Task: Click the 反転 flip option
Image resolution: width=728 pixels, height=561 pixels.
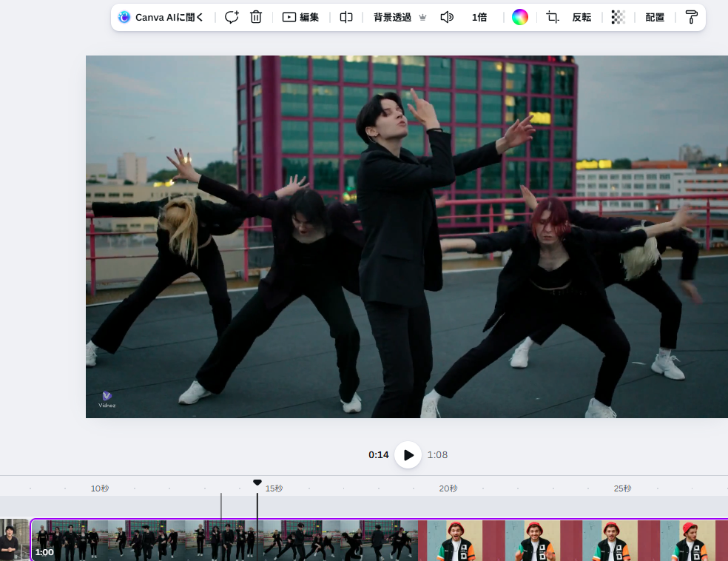Action: tap(582, 17)
